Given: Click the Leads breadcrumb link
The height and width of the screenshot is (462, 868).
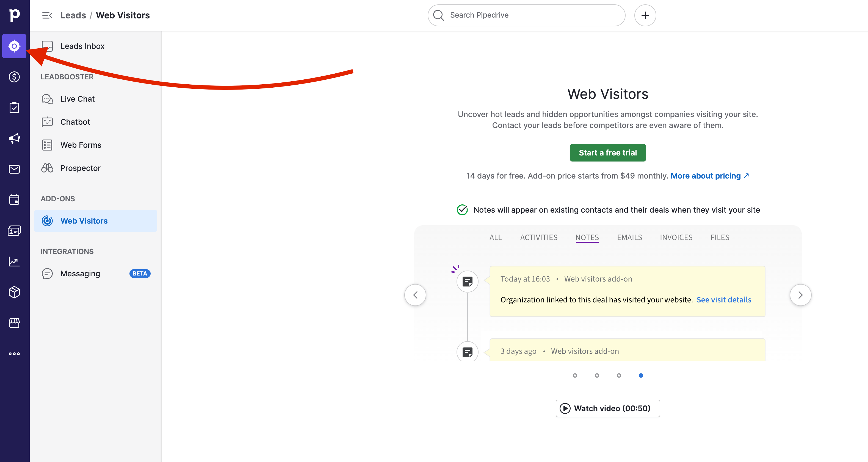Looking at the screenshot, I should [x=73, y=15].
